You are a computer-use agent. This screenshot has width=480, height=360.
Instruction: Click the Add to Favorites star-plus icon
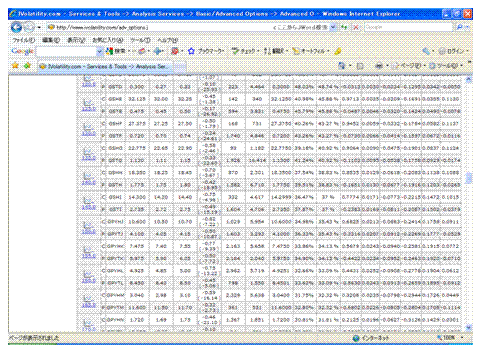27,65
